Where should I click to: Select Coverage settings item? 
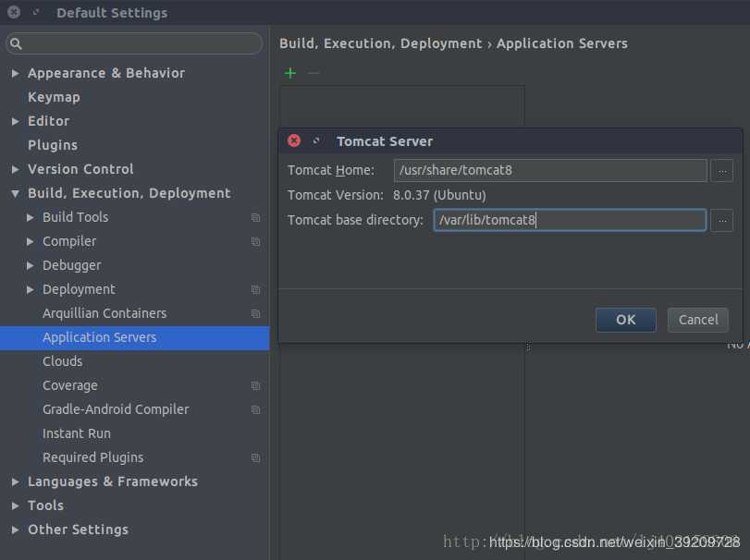click(70, 385)
